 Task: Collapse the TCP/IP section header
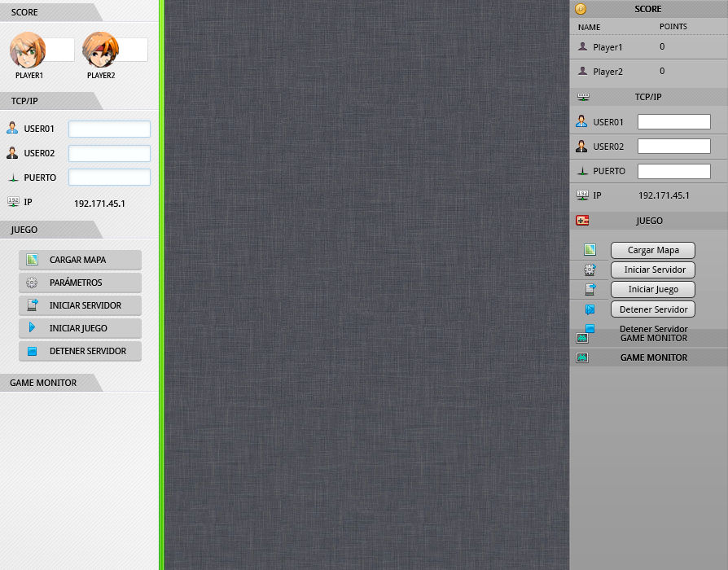[24, 100]
